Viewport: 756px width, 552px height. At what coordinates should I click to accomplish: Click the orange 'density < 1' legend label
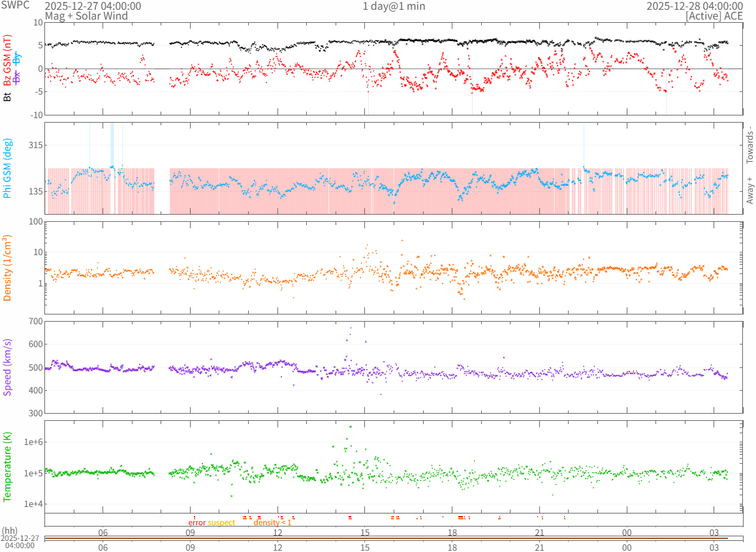click(272, 523)
